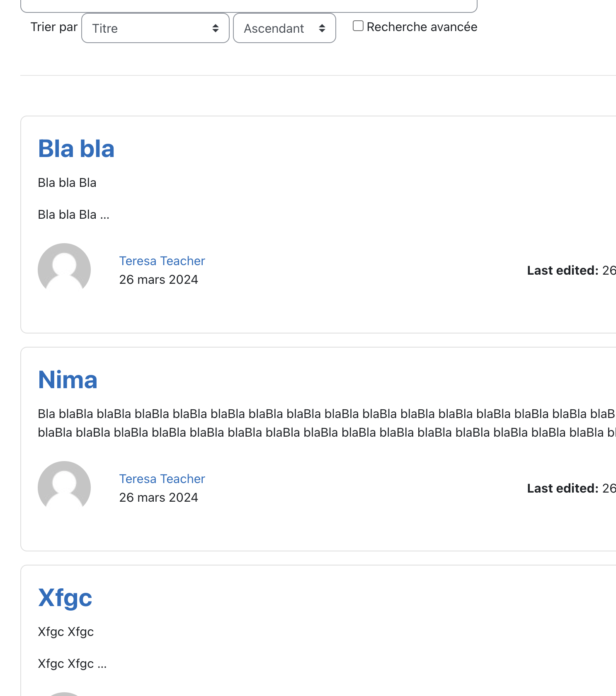Enable the Recherche avancée checkbox
Screen dimensions: 616x696
coord(358,26)
